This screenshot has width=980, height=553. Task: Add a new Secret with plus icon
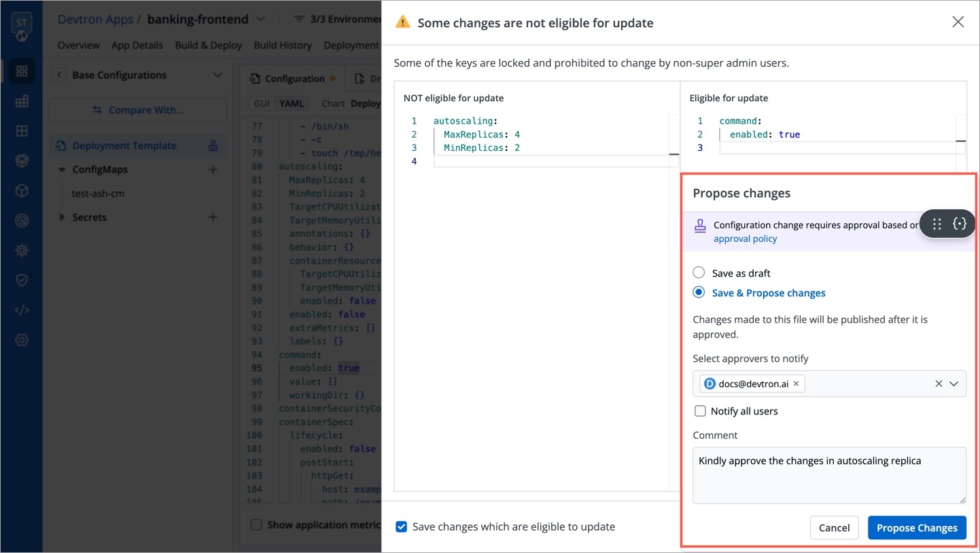pyautogui.click(x=213, y=217)
